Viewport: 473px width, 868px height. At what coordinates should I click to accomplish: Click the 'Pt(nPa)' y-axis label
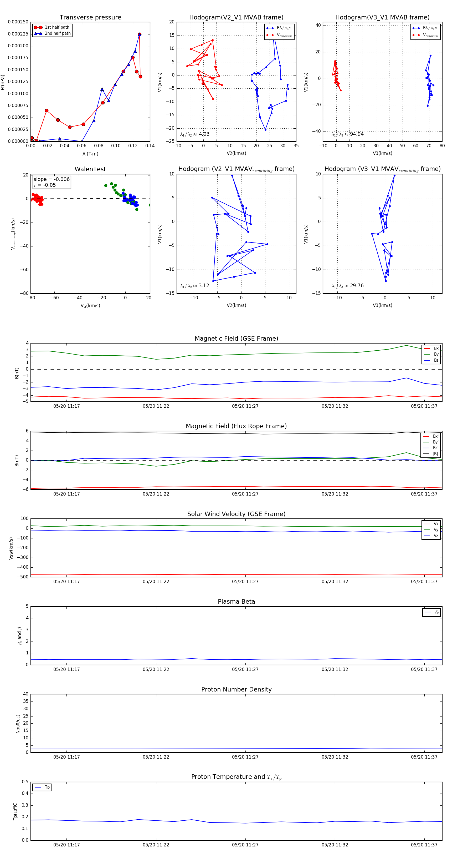pos(3,82)
